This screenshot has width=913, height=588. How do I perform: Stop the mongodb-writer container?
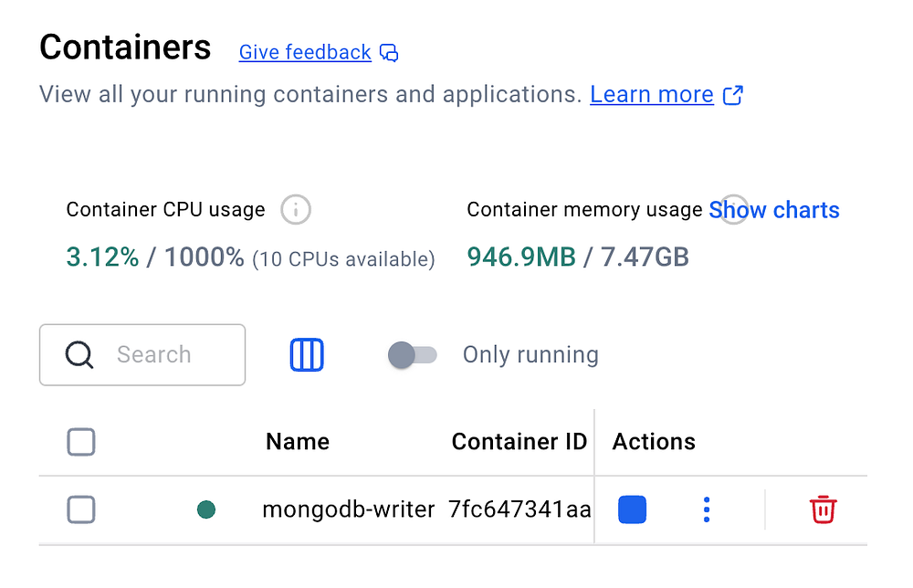(x=632, y=509)
